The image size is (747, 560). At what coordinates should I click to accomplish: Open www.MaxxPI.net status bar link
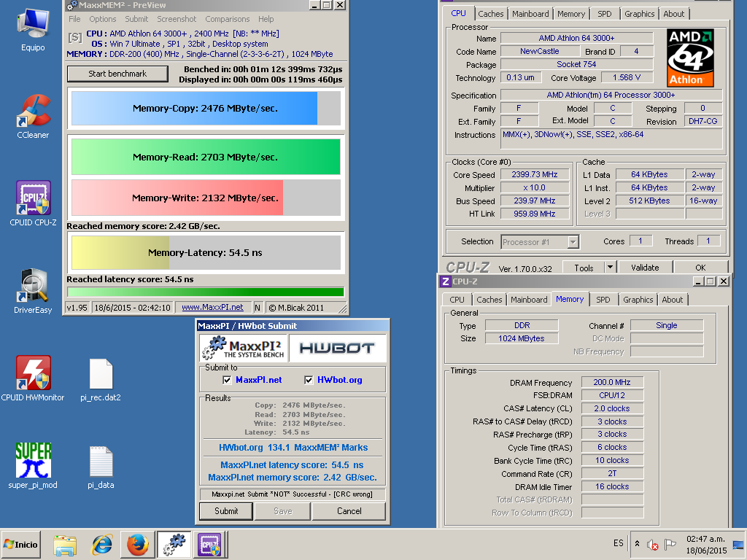[212, 308]
